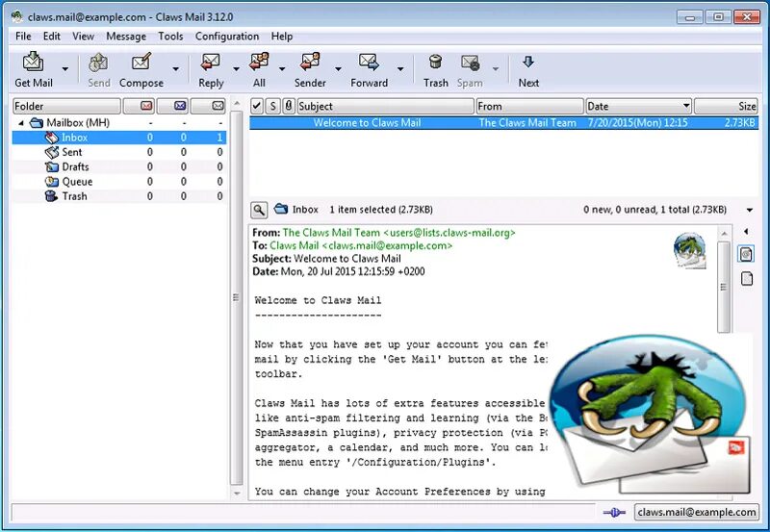Collapse the side panel arrow in message view

pos(746,231)
